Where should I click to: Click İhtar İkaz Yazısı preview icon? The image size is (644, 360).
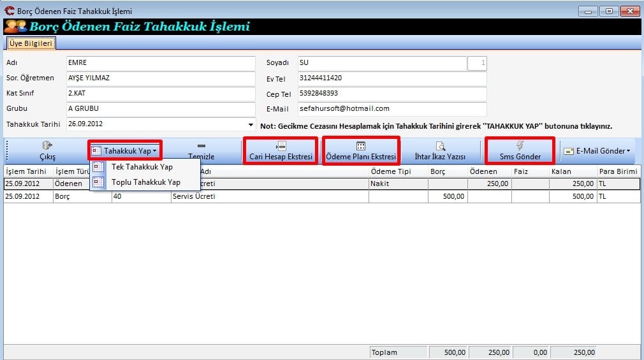440,146
